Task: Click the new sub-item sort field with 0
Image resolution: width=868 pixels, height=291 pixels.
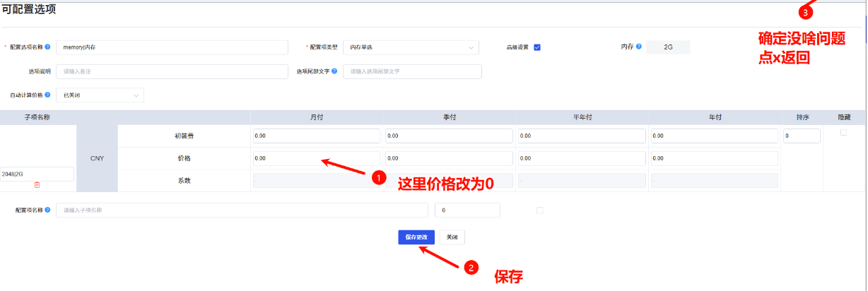Action: point(467,210)
